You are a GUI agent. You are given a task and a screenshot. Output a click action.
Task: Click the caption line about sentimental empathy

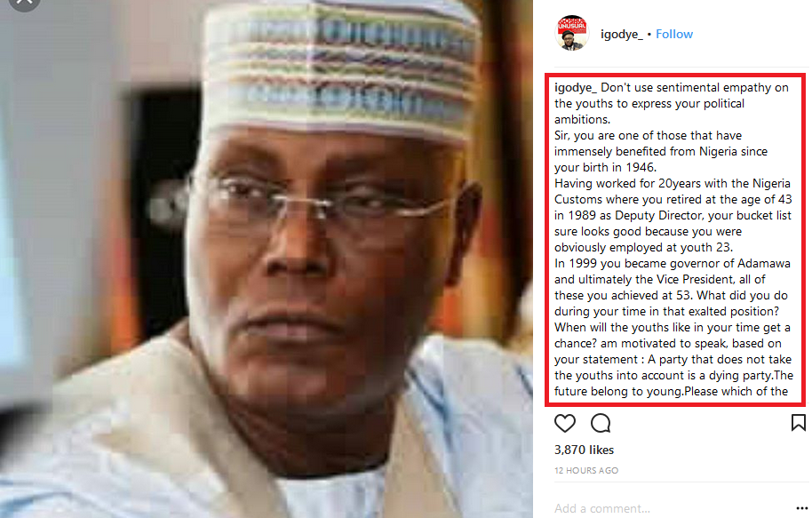[x=672, y=88]
